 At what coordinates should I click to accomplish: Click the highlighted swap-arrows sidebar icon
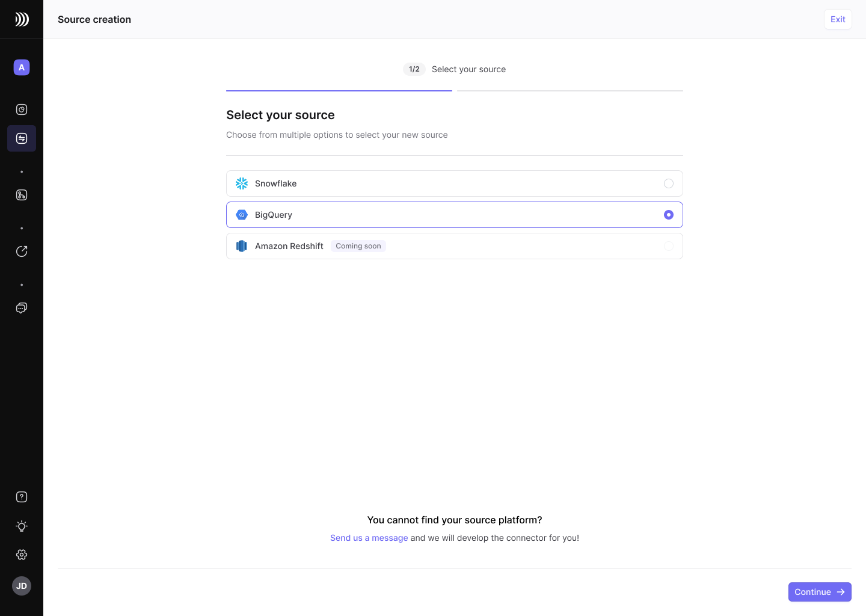pos(22,138)
